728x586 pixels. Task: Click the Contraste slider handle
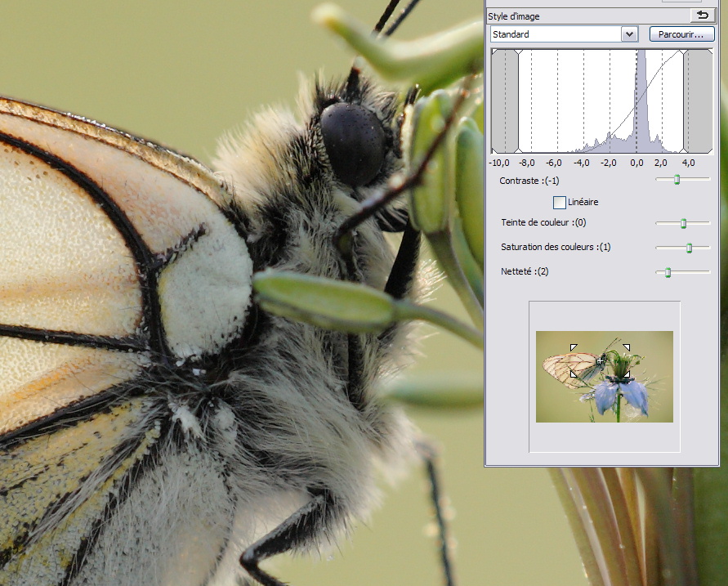coord(677,179)
